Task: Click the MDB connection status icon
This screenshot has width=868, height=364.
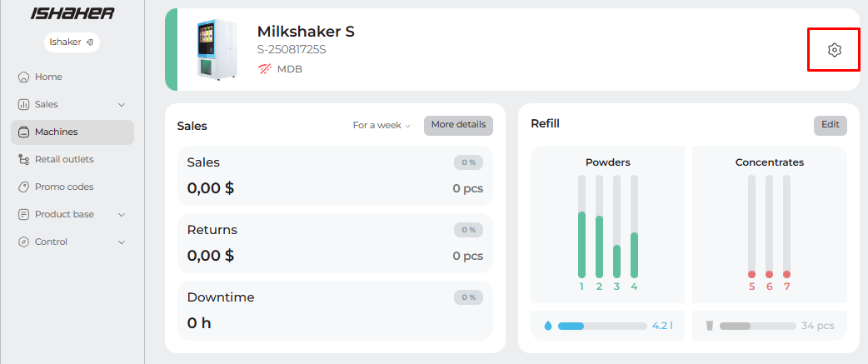Action: [x=265, y=69]
